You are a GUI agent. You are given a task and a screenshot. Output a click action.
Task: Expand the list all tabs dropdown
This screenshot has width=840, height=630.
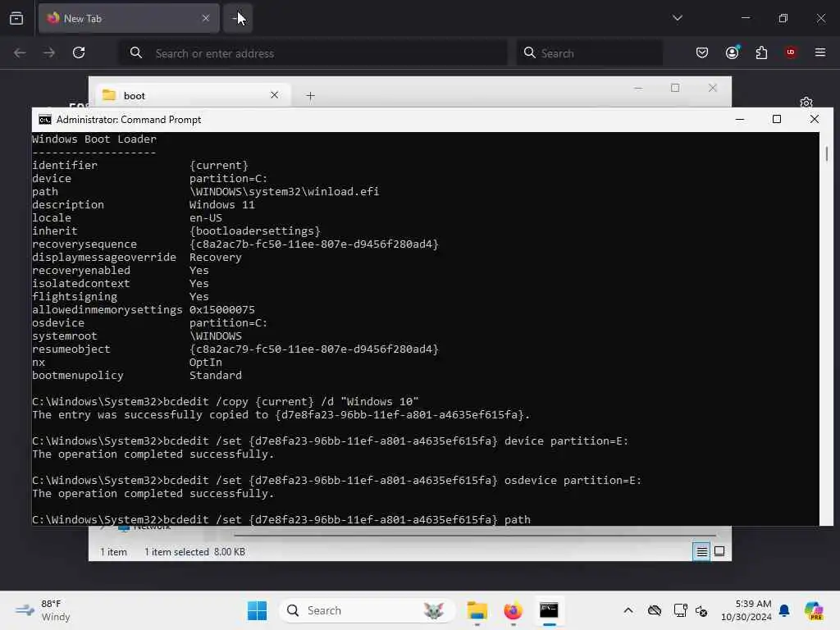point(677,18)
